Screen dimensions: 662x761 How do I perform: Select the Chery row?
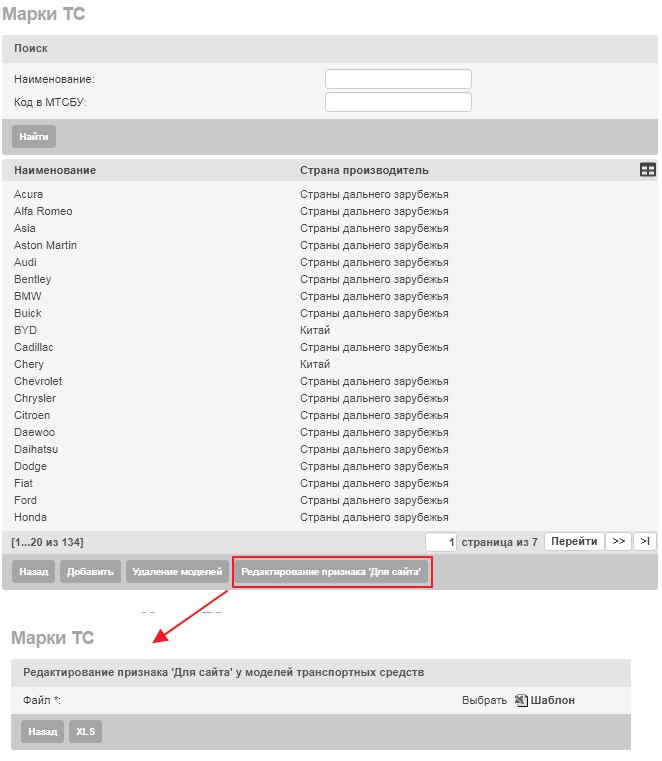330,364
